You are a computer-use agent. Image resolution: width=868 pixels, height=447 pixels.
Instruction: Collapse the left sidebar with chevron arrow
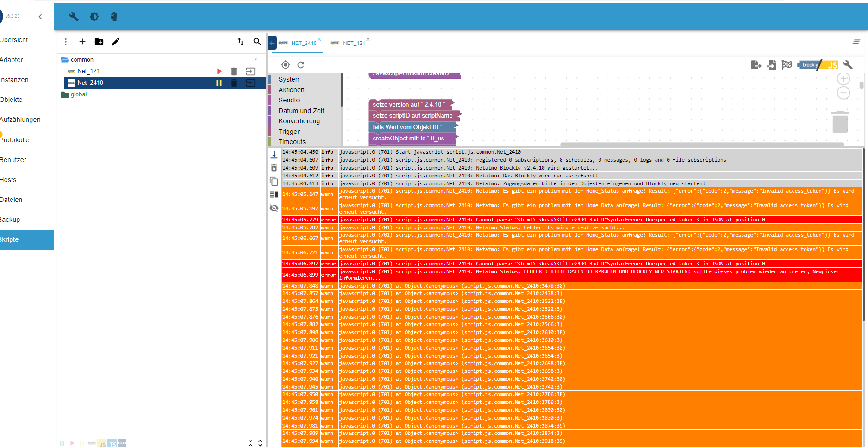pyautogui.click(x=40, y=17)
